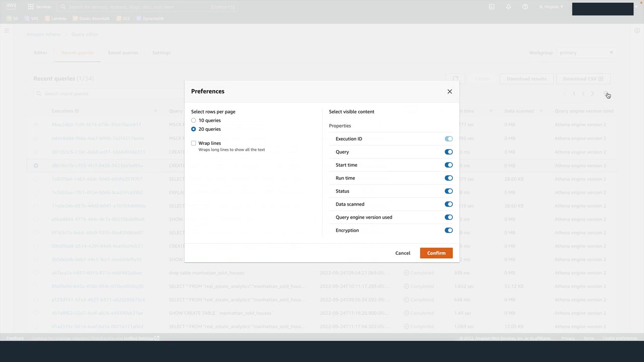The height and width of the screenshot is (362, 644).
Task: Turn off the Start time column
Action: click(x=448, y=165)
